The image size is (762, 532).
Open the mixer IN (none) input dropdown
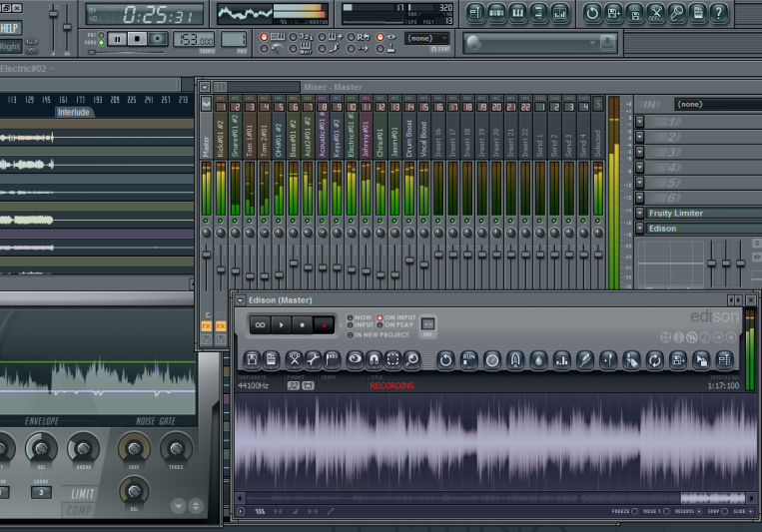(718, 104)
